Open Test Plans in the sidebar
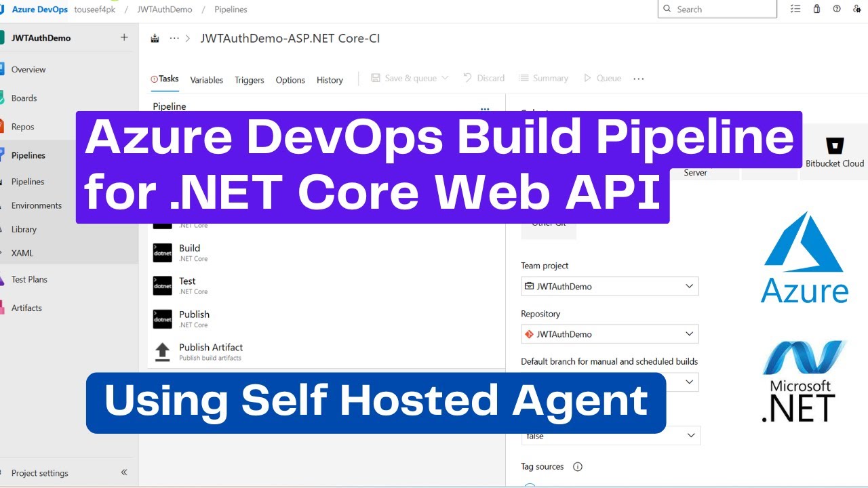 (x=29, y=279)
